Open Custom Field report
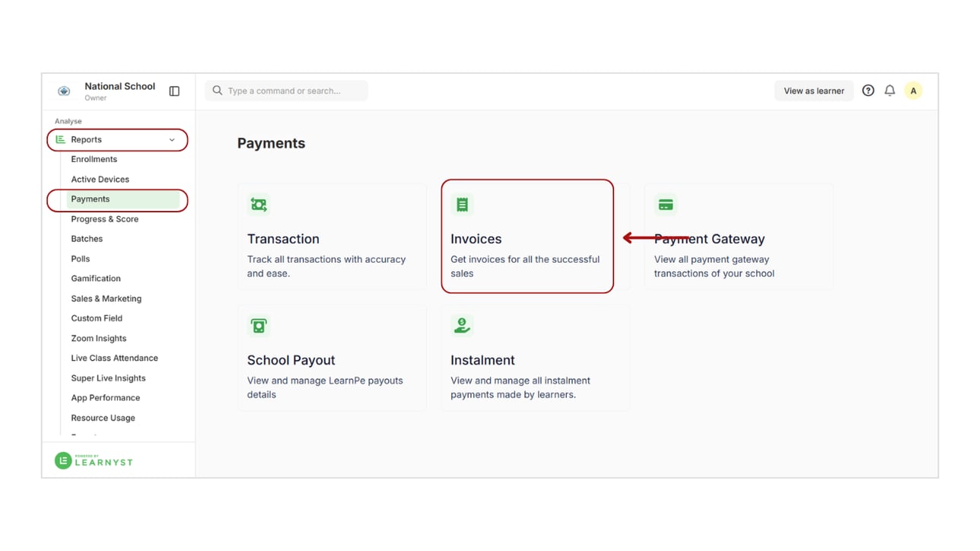 [97, 318]
